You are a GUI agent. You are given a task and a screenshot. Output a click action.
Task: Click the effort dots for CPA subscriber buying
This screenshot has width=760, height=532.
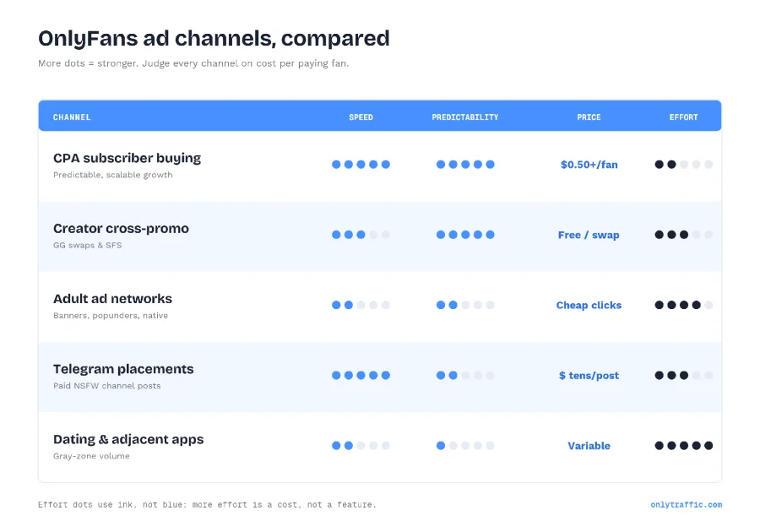pyautogui.click(x=683, y=165)
